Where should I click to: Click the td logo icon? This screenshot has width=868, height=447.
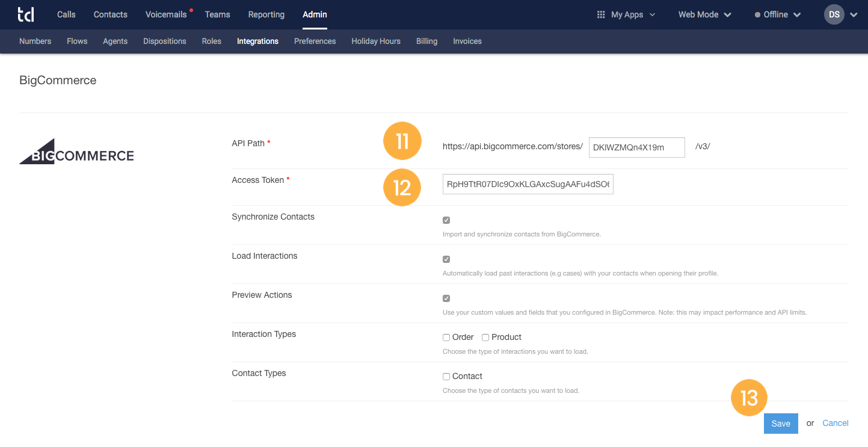pyautogui.click(x=26, y=14)
